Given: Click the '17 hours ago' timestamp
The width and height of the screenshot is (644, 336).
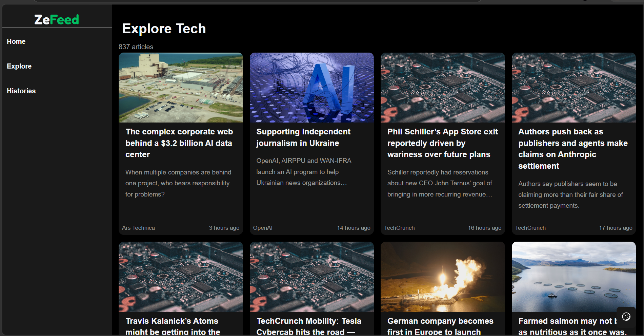Looking at the screenshot, I should click(616, 228).
